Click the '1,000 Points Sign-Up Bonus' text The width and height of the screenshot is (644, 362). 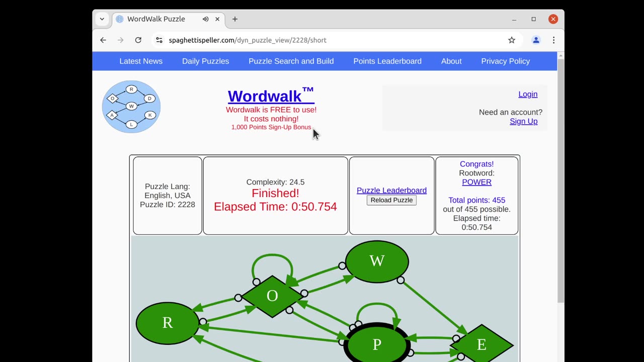(x=271, y=127)
